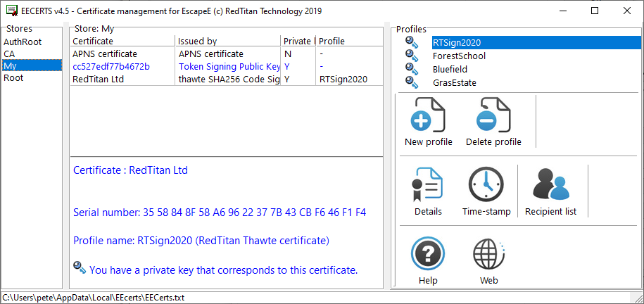The width and height of the screenshot is (644, 304).
Task: Sort by the Certificate column header
Action: (x=122, y=41)
